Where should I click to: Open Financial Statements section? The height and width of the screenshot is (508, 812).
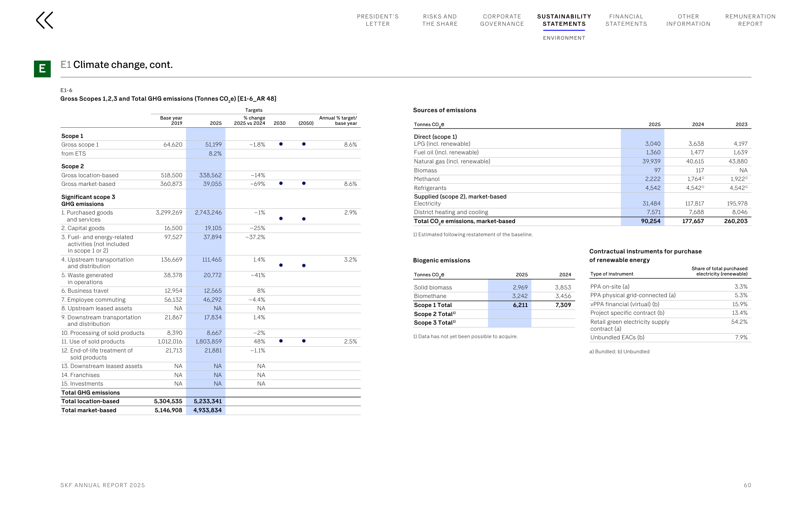[626, 20]
